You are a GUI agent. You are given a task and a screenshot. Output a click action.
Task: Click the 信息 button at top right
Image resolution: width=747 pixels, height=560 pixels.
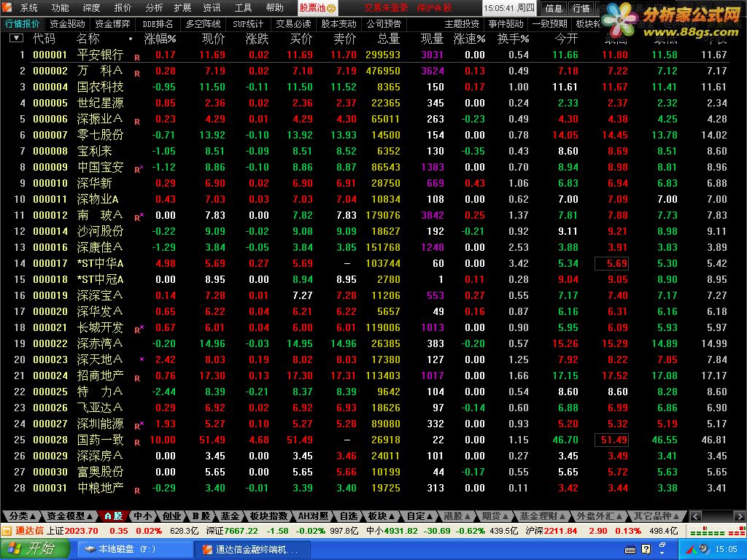(554, 8)
